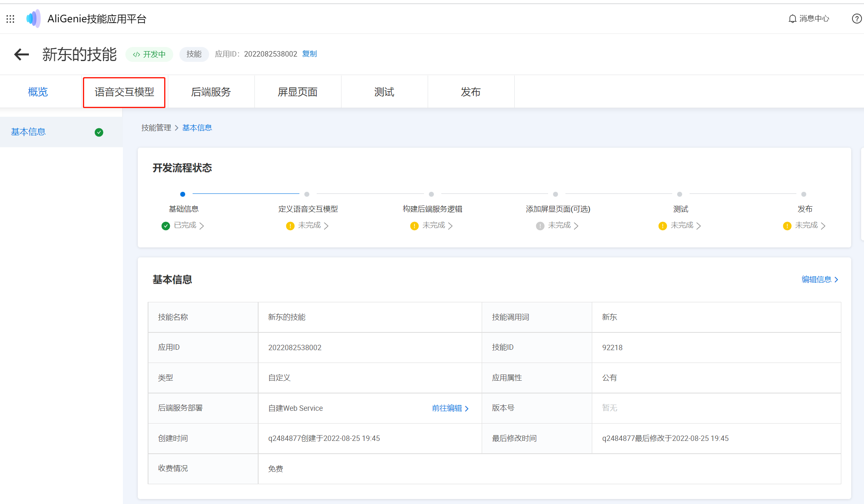Click the 定义语音交互模型 step label
The height and width of the screenshot is (504, 864).
(308, 209)
